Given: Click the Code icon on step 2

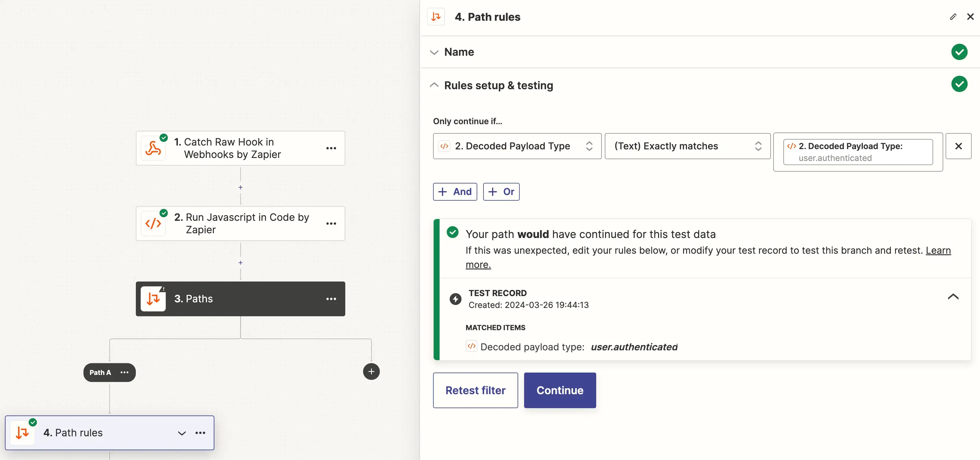Looking at the screenshot, I should click(153, 223).
